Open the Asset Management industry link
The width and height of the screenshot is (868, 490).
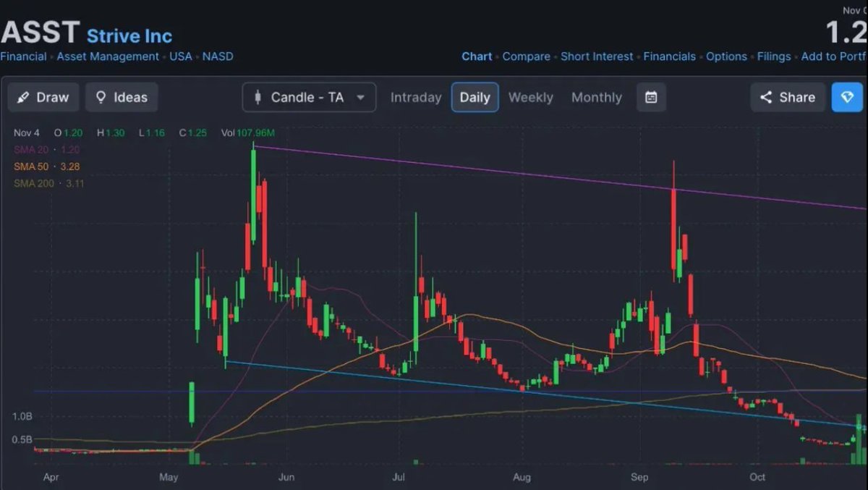[108, 56]
